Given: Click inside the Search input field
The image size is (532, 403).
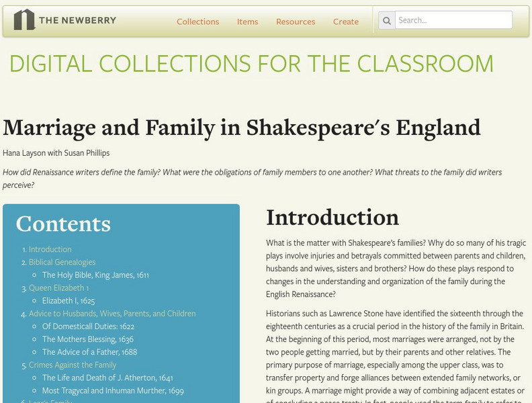Looking at the screenshot, I should tap(453, 20).
